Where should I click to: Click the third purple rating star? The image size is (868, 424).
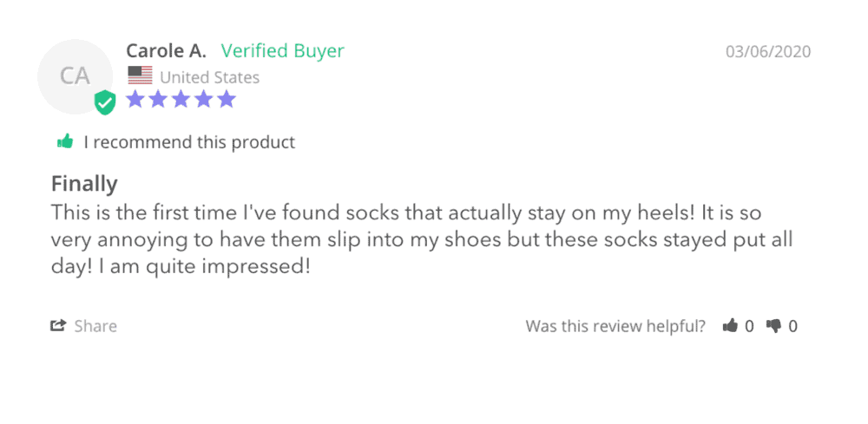(181, 99)
